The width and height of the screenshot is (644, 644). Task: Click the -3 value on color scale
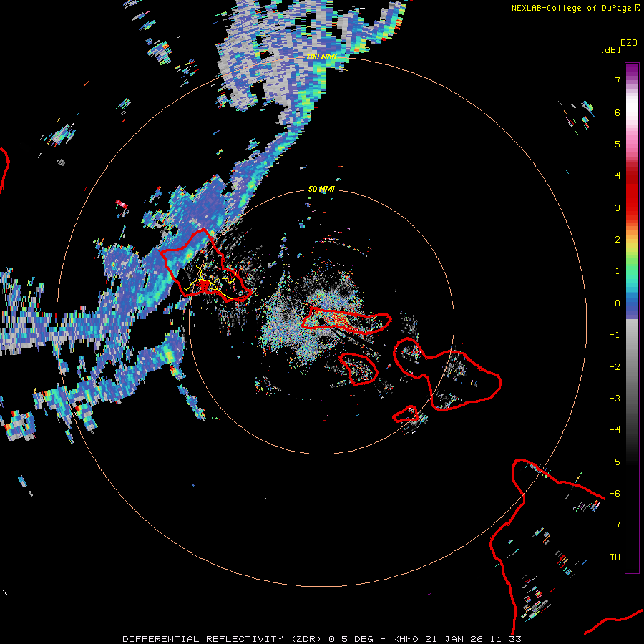coord(615,399)
